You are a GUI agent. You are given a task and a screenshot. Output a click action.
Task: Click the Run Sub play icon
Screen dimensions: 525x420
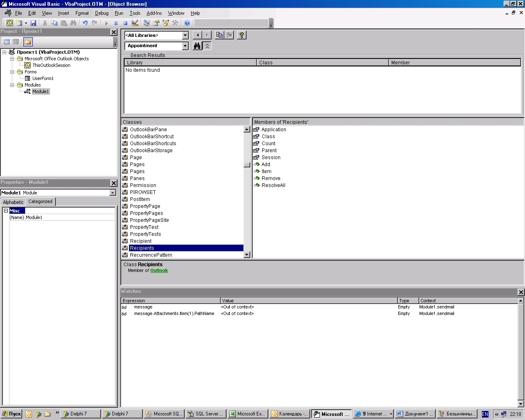click(x=106, y=23)
